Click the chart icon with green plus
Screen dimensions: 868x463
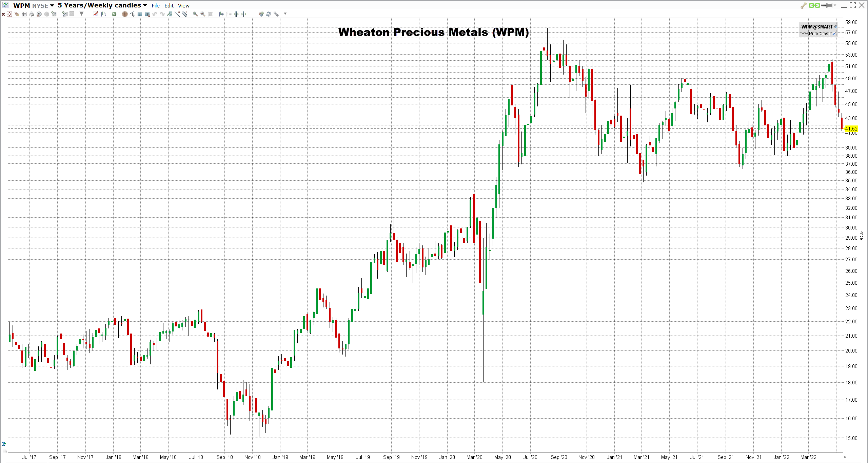64,14
